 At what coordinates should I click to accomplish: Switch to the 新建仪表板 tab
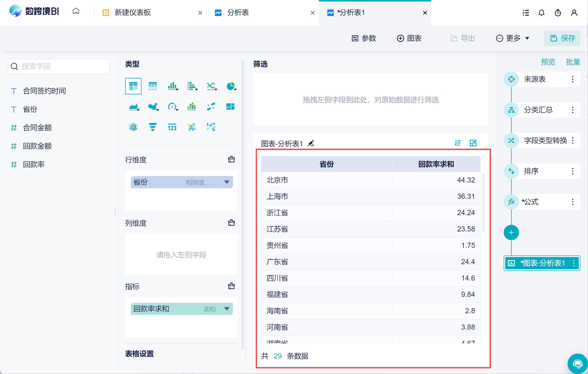pyautogui.click(x=133, y=13)
